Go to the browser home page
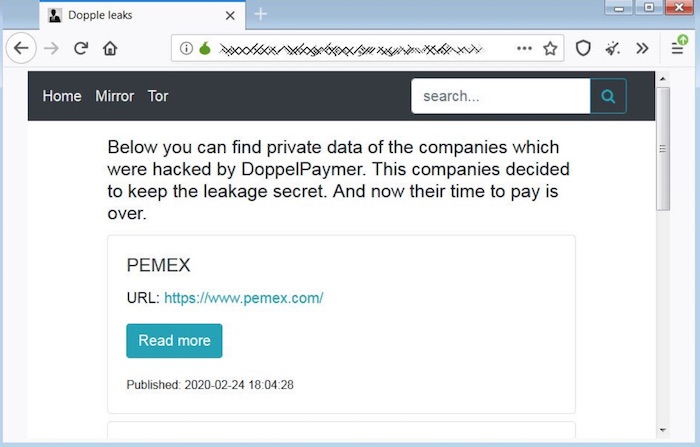This screenshot has width=700, height=447. 110,48
